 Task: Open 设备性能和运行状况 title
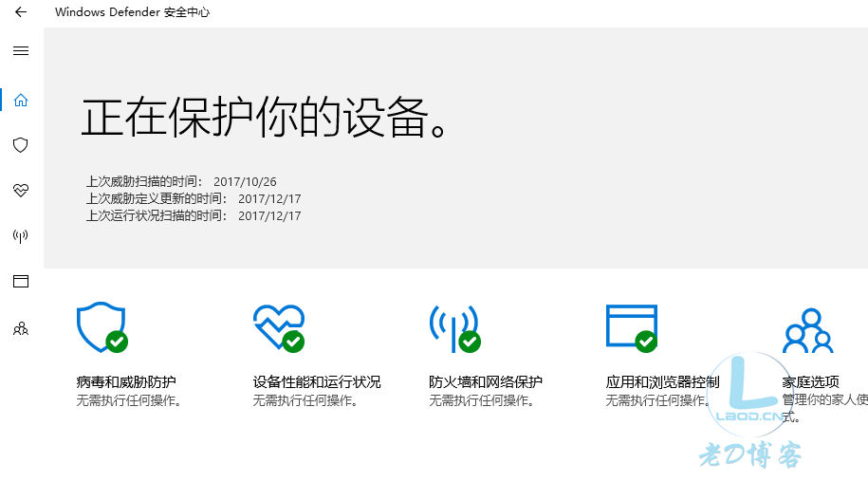coord(317,382)
